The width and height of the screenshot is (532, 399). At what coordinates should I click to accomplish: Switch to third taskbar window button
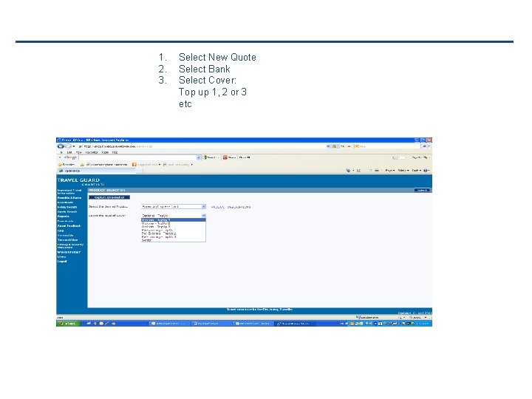[x=254, y=324]
